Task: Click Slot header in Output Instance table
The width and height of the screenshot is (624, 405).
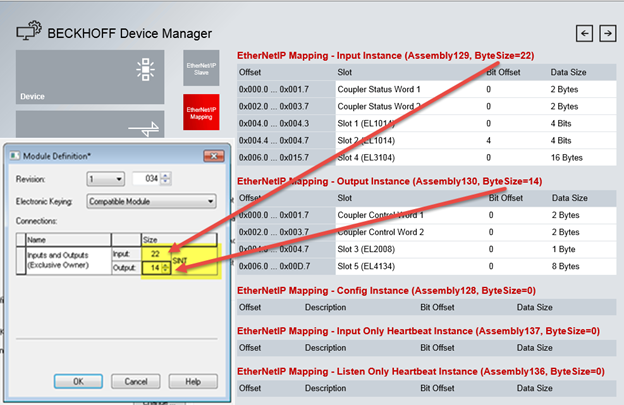Action: tap(345, 198)
